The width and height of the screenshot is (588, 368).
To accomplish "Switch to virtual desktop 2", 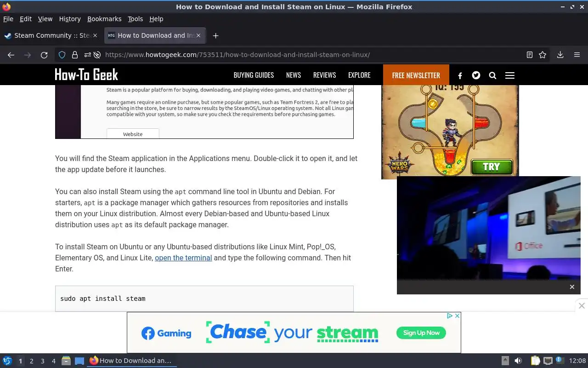I will 31,361.
